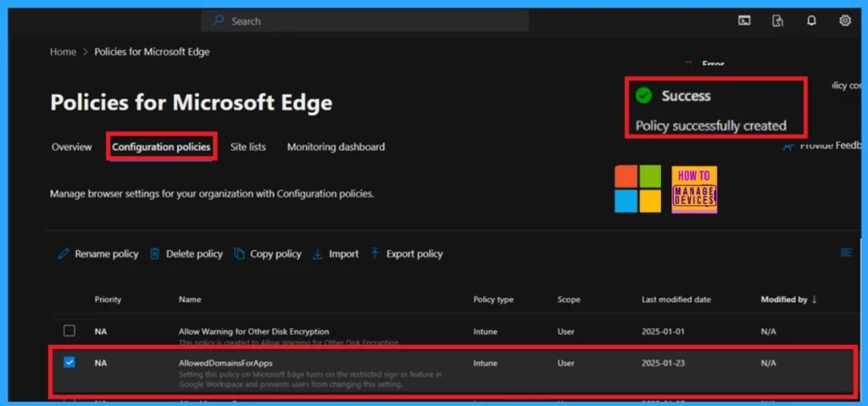
Task: Click the green Success checkmark icon
Action: click(643, 96)
